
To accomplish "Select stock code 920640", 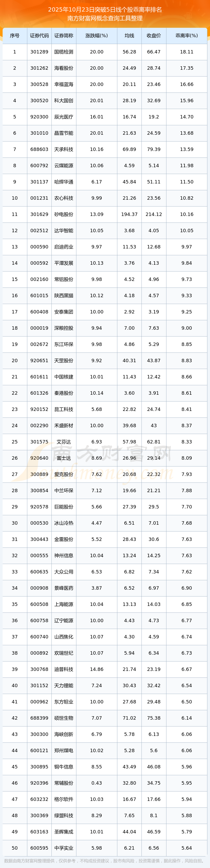I will point(39,458).
